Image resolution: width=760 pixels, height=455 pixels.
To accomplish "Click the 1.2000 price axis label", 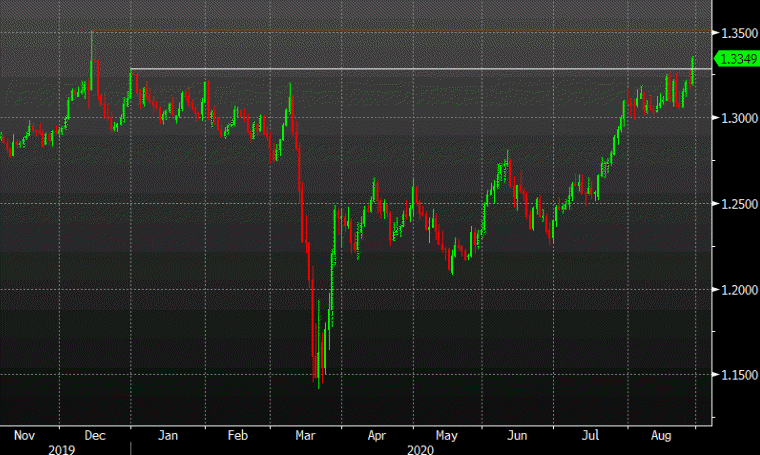I will (740, 290).
